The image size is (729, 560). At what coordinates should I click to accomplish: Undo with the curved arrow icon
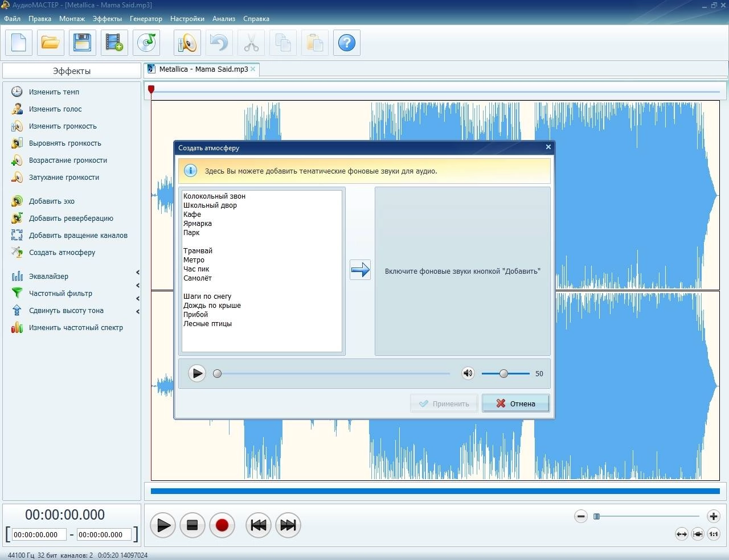[x=219, y=43]
